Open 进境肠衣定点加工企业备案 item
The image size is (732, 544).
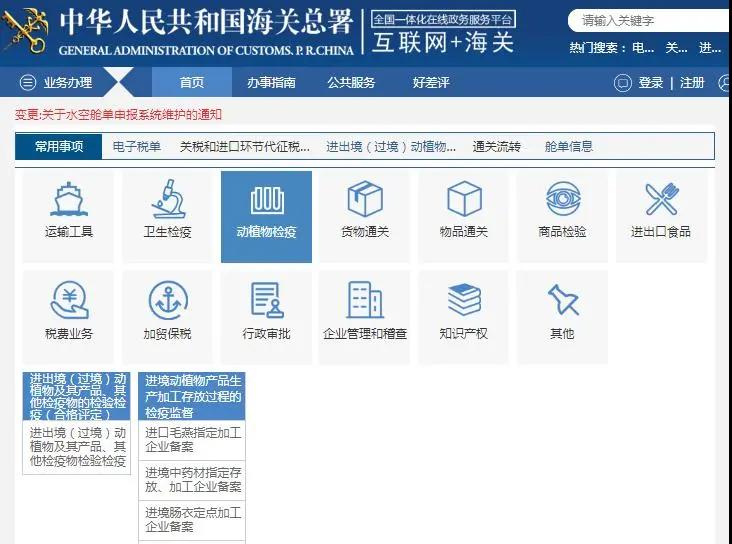[x=192, y=520]
